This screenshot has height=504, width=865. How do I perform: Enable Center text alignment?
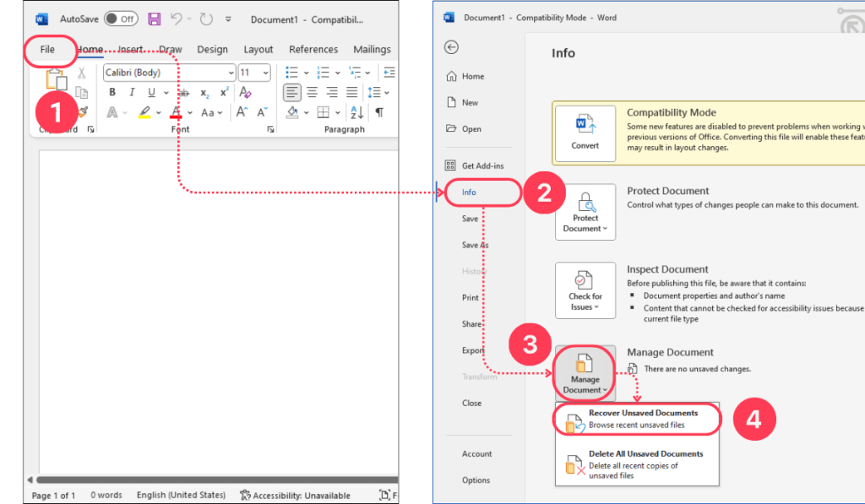click(x=313, y=92)
